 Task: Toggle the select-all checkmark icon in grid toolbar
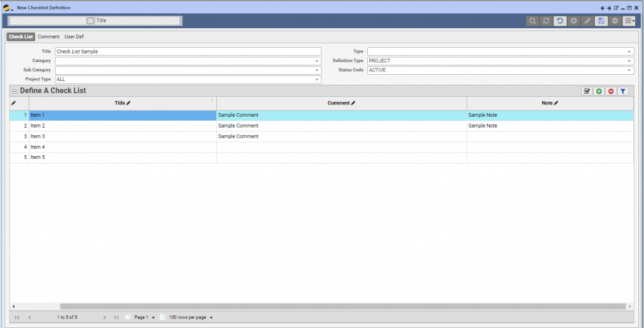pyautogui.click(x=587, y=91)
